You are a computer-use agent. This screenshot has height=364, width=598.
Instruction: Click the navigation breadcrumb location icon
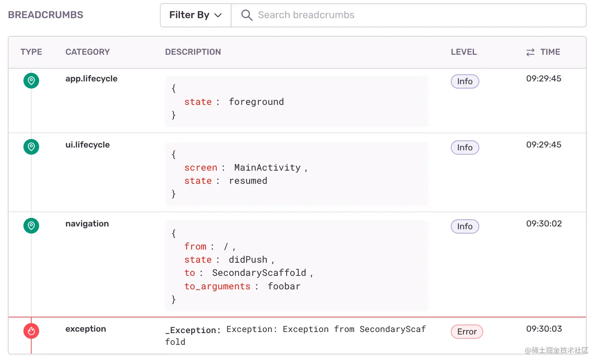pyautogui.click(x=31, y=226)
